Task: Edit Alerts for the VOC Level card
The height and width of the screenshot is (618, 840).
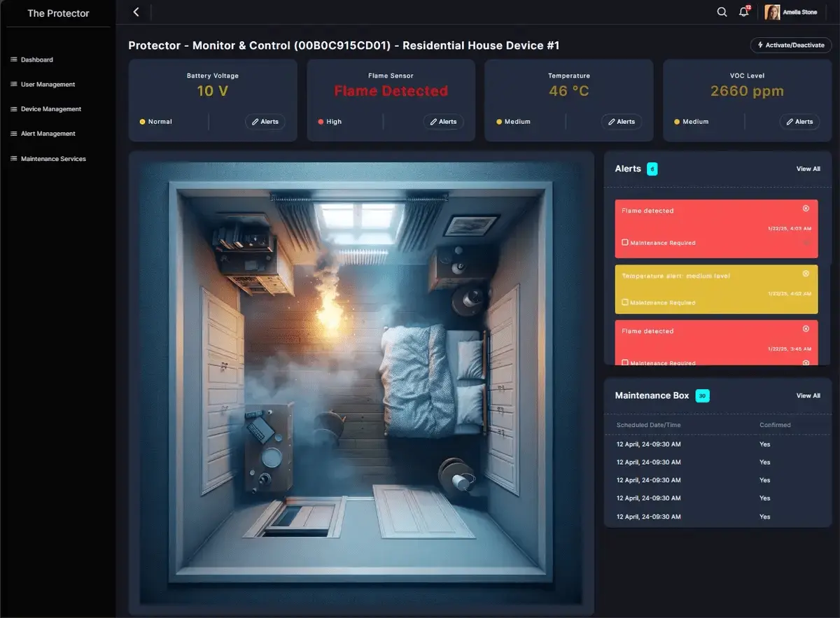Action: 799,122
